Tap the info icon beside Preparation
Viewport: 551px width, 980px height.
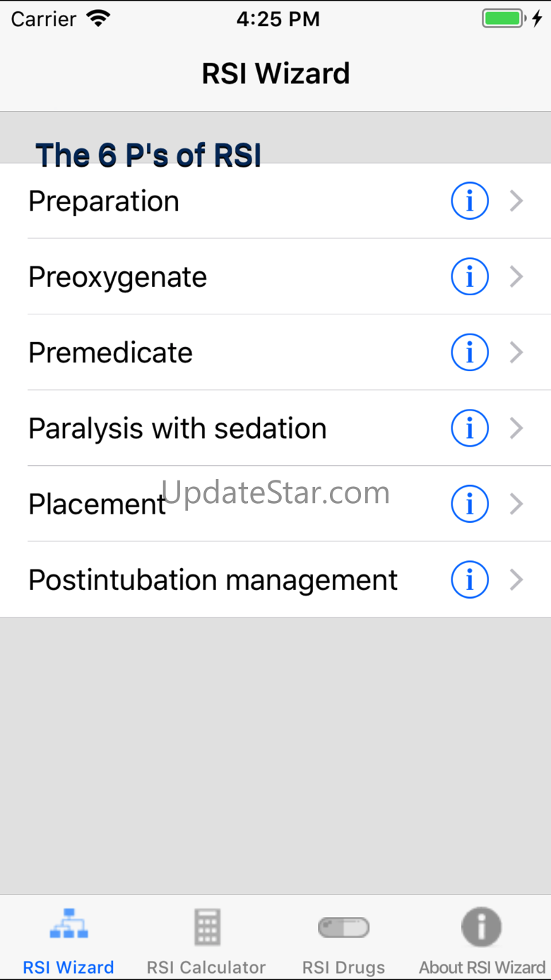tap(470, 201)
